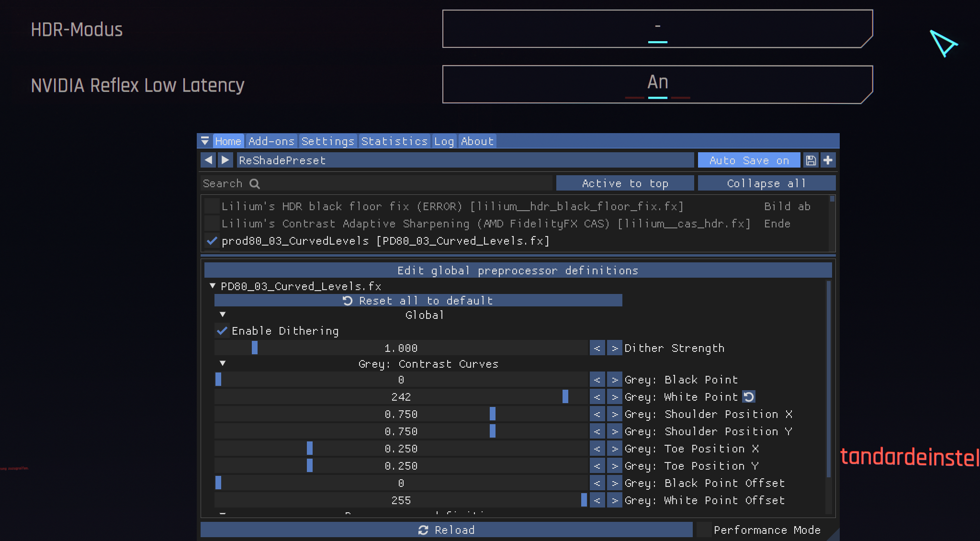Click the save preset floppy disk icon

pos(811,160)
